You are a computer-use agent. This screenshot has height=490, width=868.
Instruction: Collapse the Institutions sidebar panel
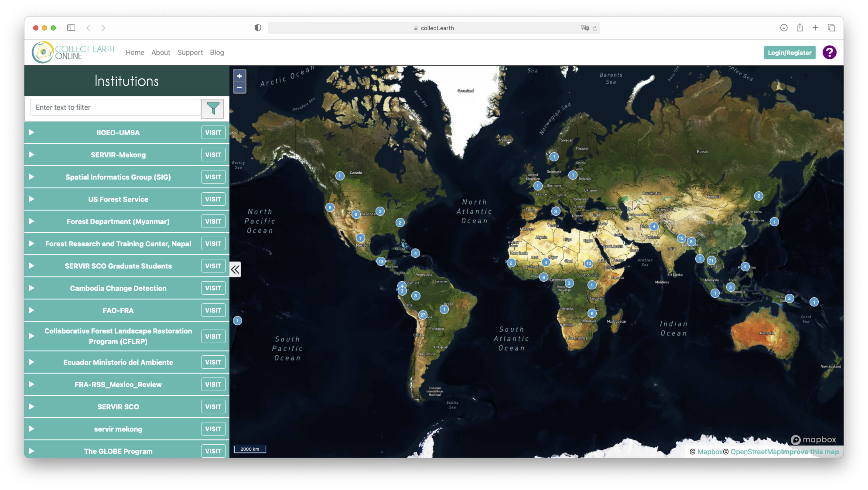[235, 269]
